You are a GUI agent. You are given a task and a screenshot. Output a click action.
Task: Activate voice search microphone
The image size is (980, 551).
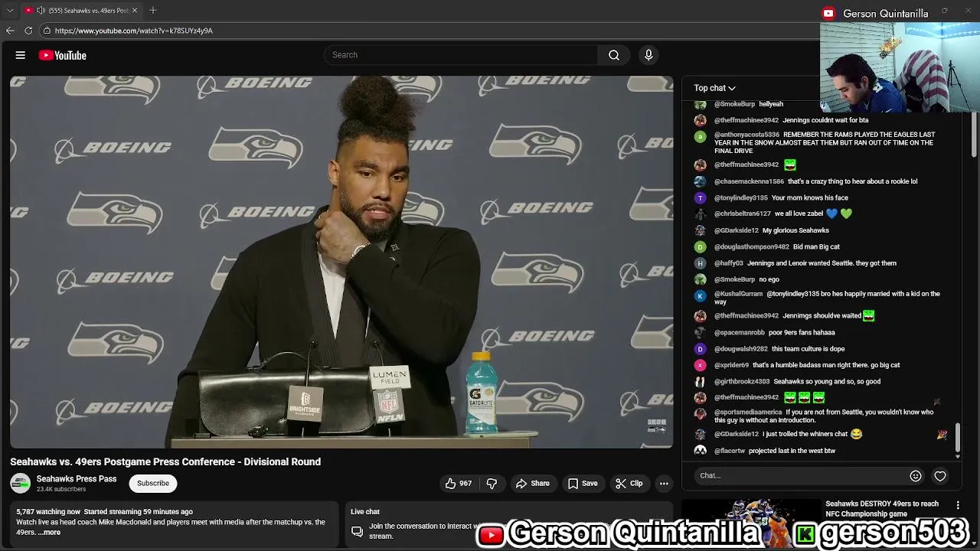(x=648, y=55)
